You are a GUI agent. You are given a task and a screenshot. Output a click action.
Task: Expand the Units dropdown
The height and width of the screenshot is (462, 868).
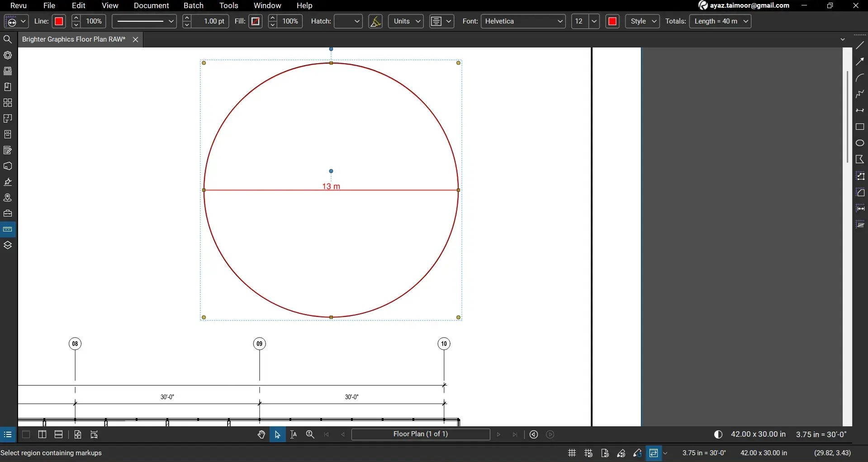[405, 21]
